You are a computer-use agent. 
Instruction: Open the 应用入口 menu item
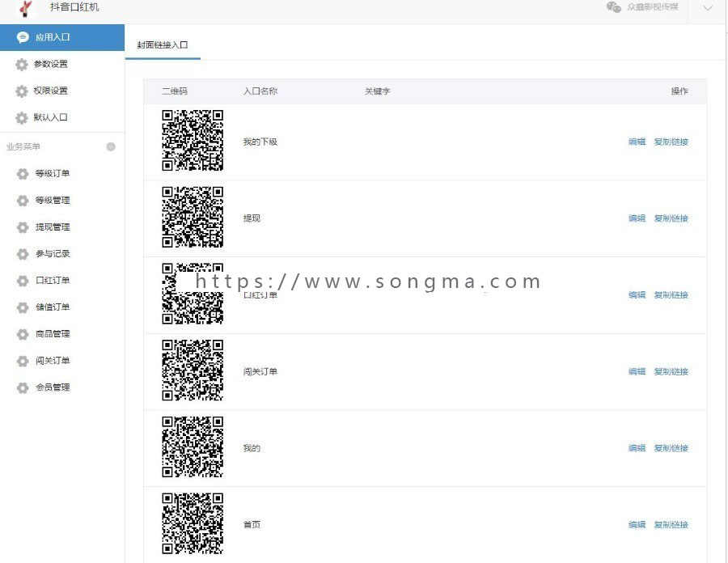click(x=62, y=37)
